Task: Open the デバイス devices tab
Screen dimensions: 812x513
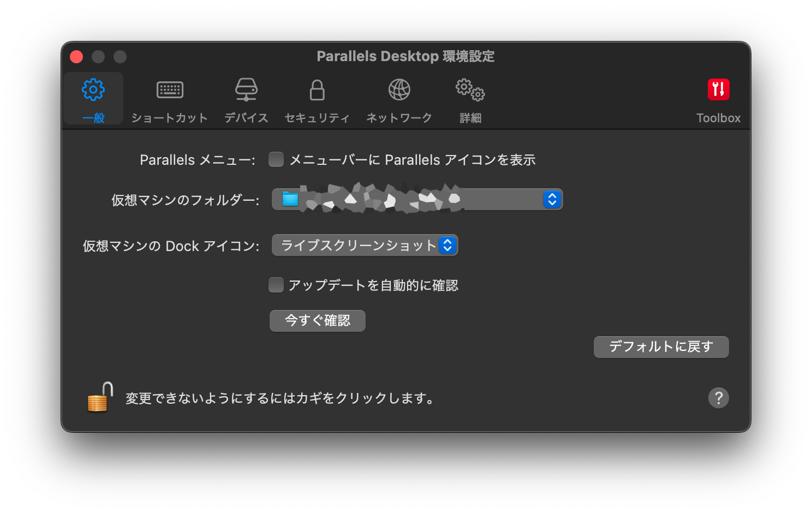Action: coord(246,100)
